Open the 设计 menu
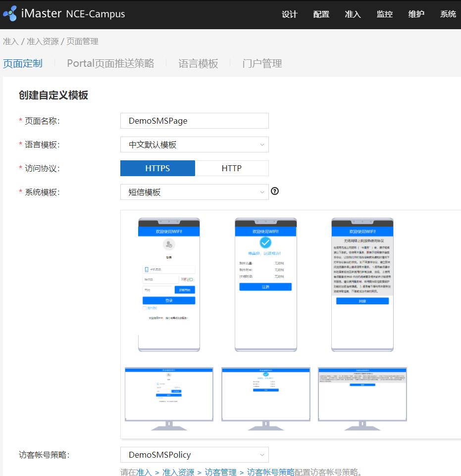The width and height of the screenshot is (461, 476). [x=290, y=14]
